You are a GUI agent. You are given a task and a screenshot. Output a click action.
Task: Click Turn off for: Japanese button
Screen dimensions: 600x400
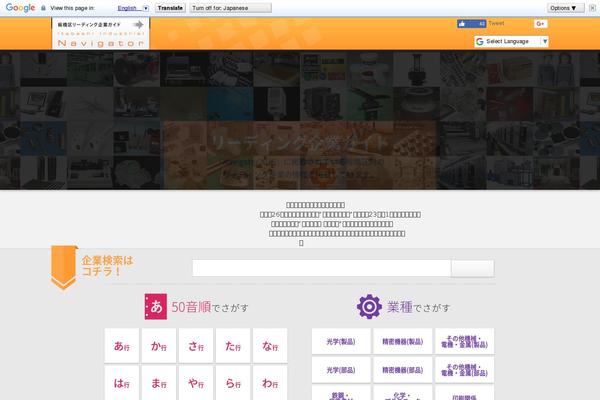pos(230,8)
